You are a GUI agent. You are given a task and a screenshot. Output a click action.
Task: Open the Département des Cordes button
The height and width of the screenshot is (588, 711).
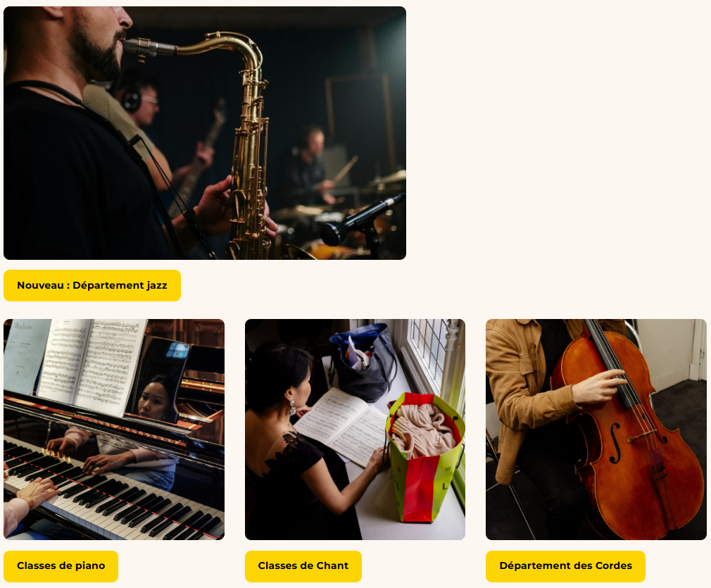pyautogui.click(x=565, y=566)
